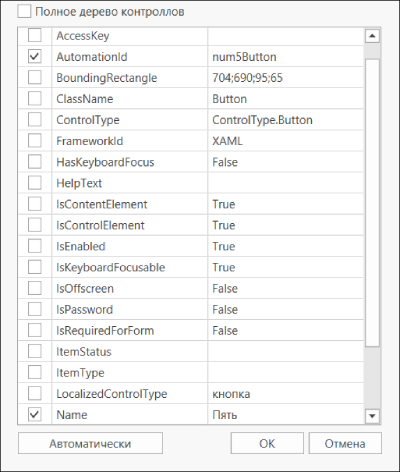Check the LocalizedControlType checkbox
Image resolution: width=400 pixels, height=472 pixels.
(35, 393)
